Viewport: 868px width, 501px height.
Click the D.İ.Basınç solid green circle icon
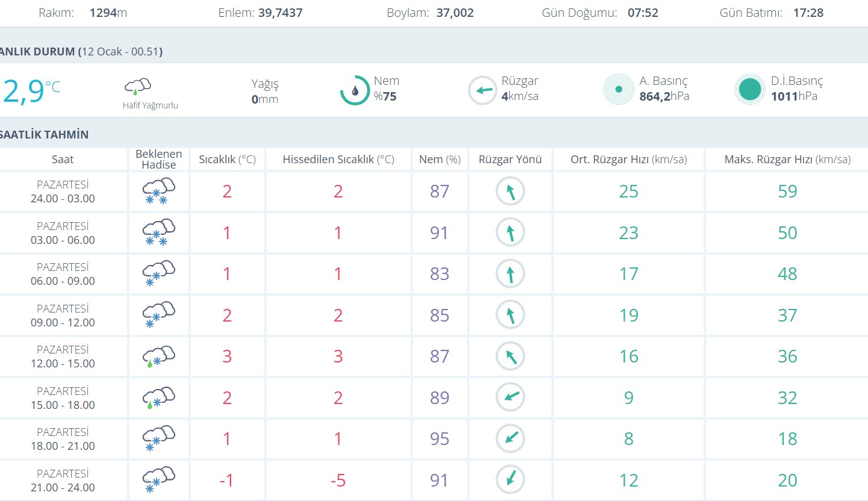(749, 90)
